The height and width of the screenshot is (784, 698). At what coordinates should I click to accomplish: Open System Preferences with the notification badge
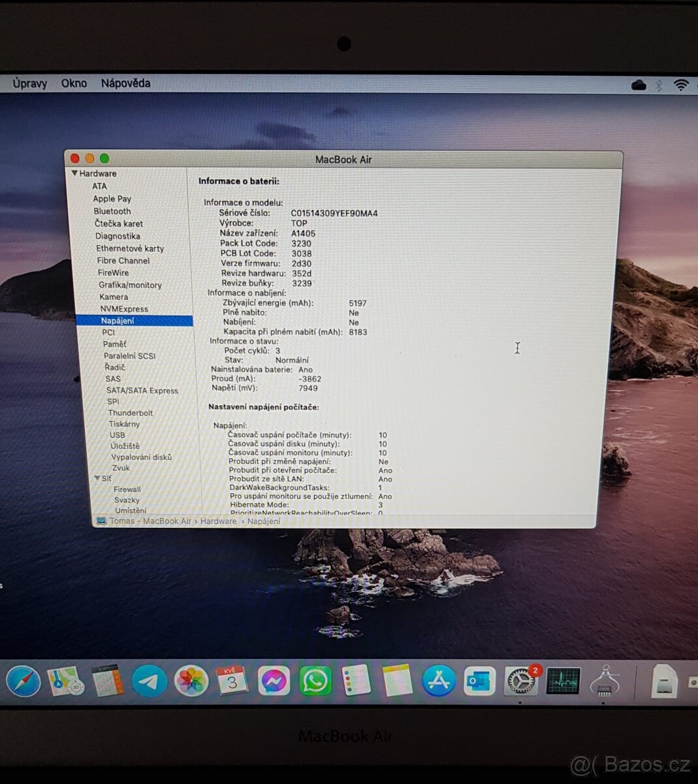520,681
